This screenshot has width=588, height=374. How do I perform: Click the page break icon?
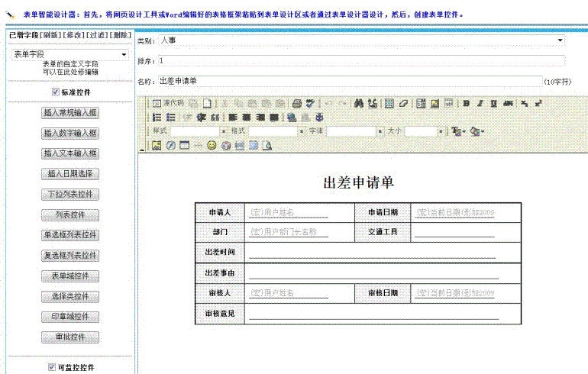(x=240, y=146)
